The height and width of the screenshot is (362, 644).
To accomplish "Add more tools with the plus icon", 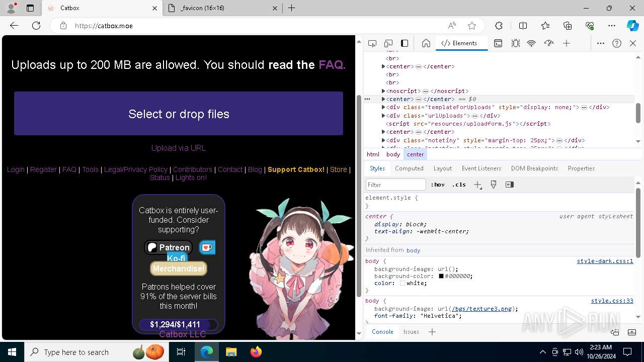I will (x=567, y=43).
